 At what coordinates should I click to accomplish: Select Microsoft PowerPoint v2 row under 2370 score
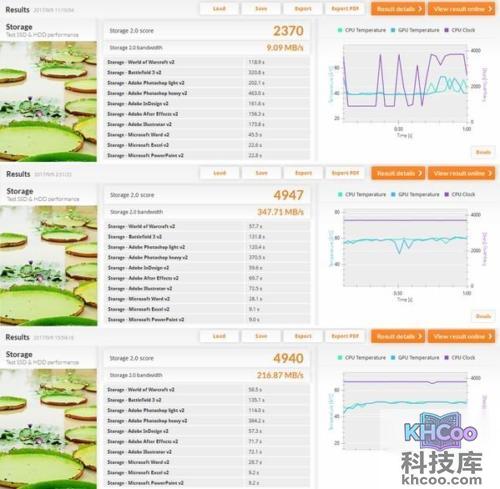pos(207,155)
